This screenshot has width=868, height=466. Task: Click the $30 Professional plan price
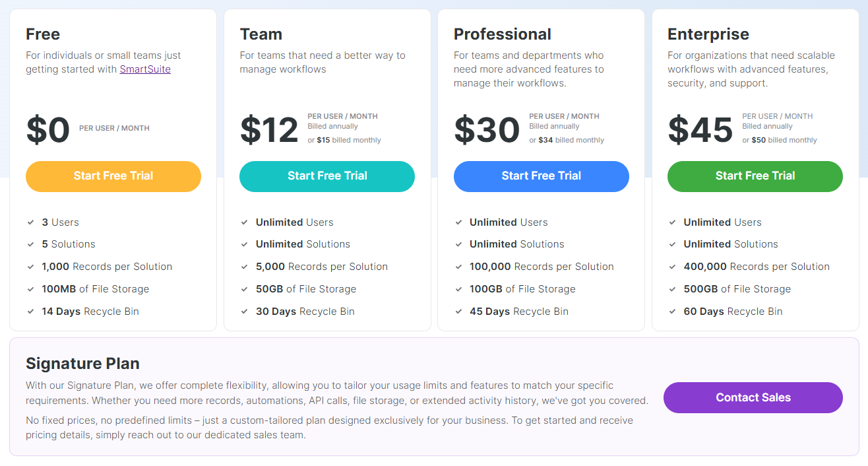487,129
